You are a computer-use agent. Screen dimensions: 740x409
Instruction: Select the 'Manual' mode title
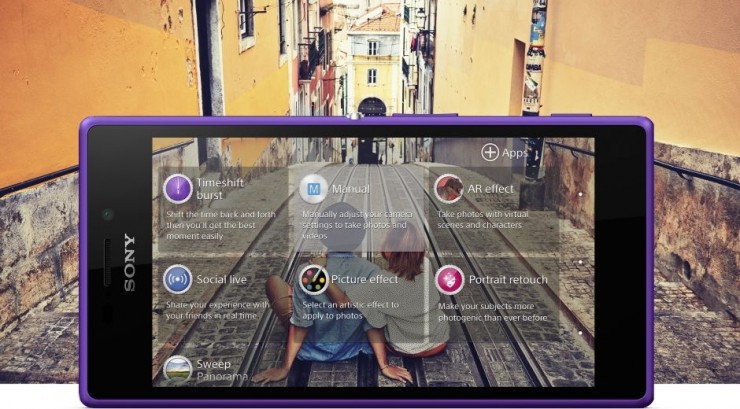click(350, 188)
